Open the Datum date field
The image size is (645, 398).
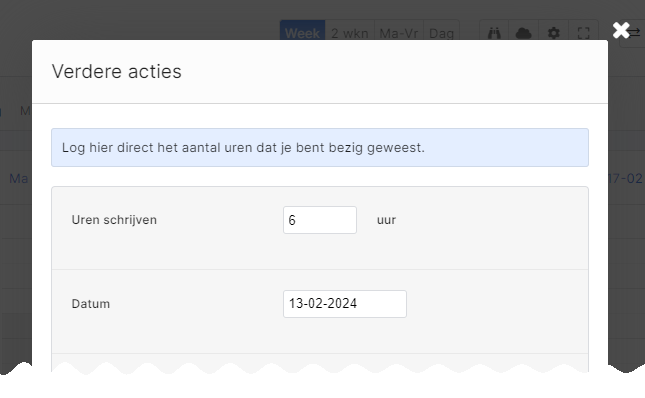coord(345,304)
